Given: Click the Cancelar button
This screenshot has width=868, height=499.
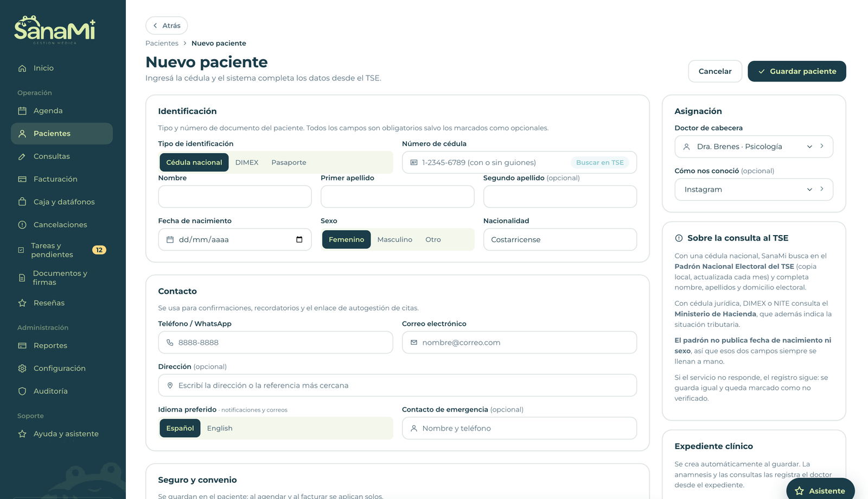Looking at the screenshot, I should 715,71.
